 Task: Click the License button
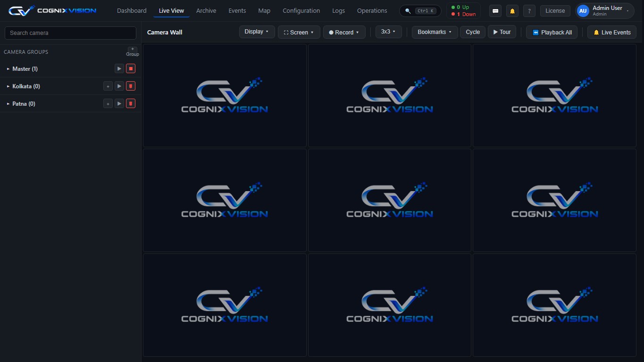point(555,11)
